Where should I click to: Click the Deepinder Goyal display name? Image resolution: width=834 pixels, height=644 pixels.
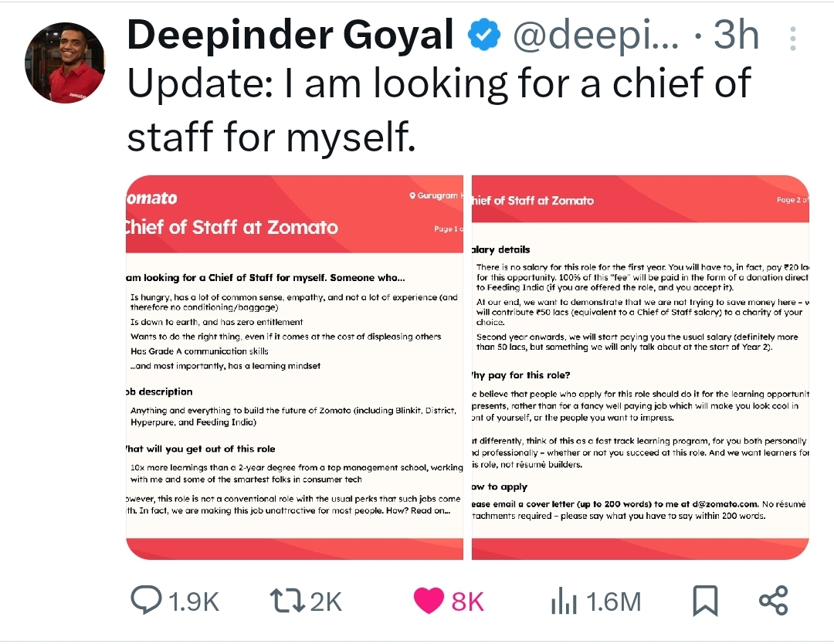290,36
